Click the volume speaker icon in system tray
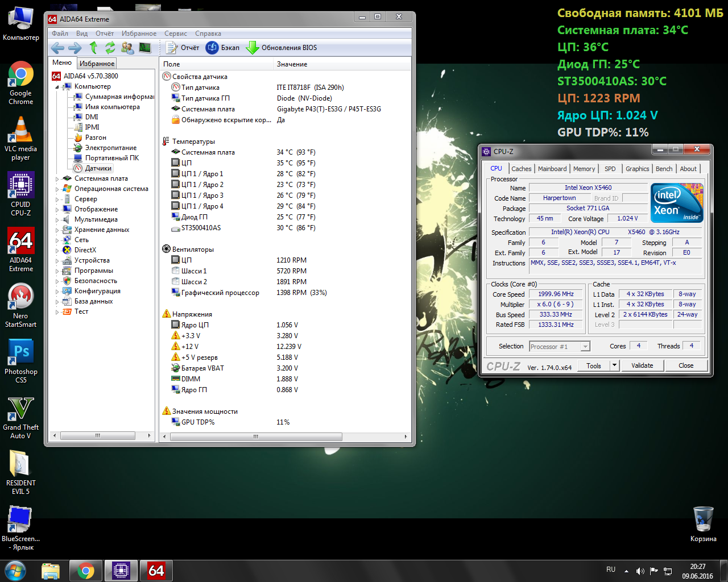728x582 pixels. click(x=640, y=571)
